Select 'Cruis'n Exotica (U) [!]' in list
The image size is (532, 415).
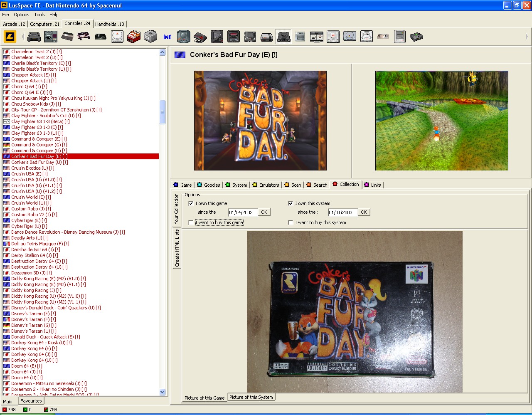32,168
